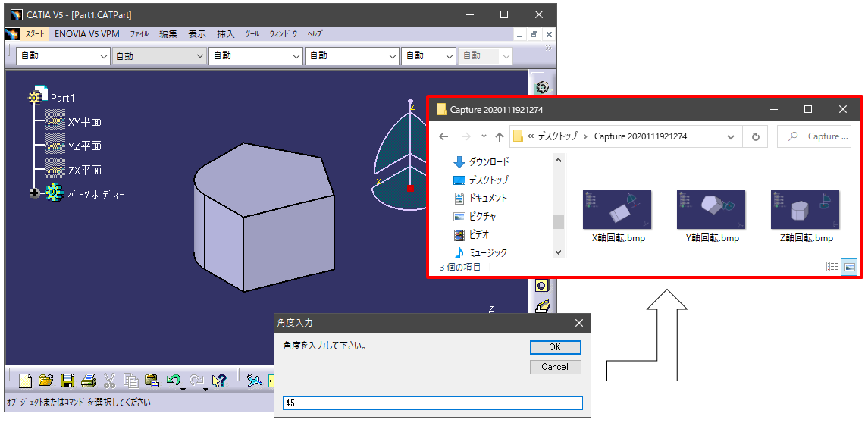The height and width of the screenshot is (423, 868).
Task: Click the パーツボディー gear icon in tree
Action: [x=54, y=193]
